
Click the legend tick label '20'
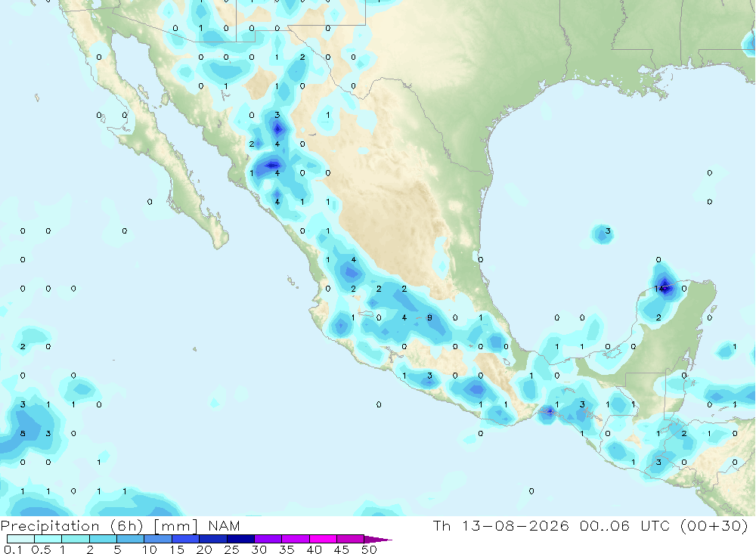pos(204,549)
